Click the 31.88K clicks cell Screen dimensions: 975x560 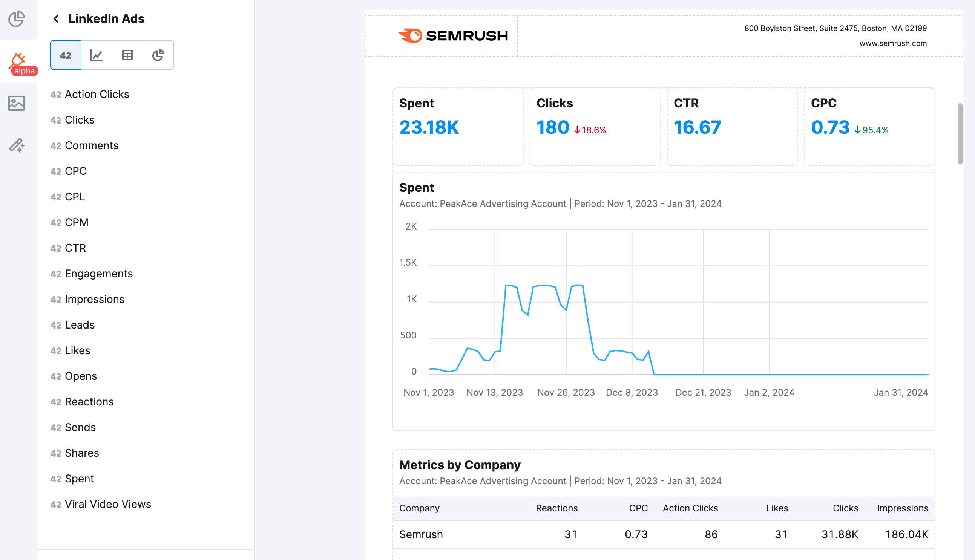[840, 535]
